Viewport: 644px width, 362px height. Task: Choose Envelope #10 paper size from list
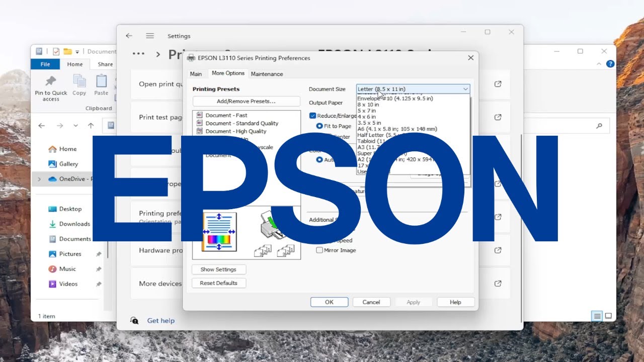tap(395, 99)
